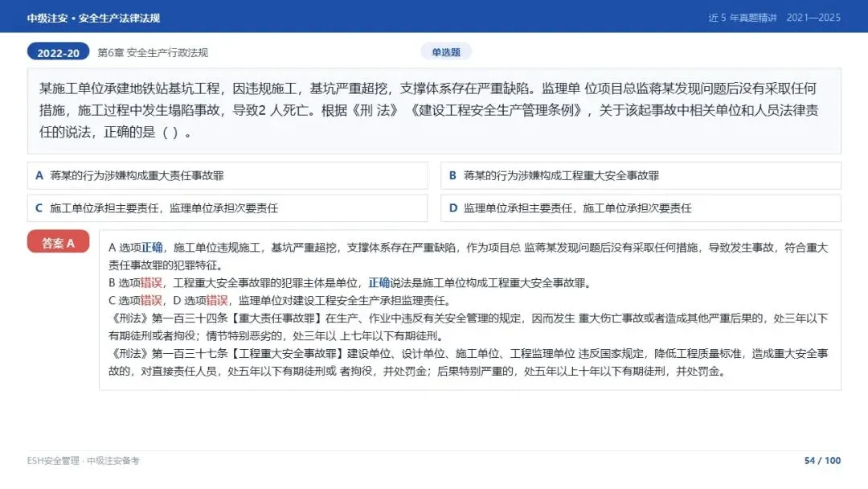
Task: Select option B 工程重大安全事故罪
Action: 641,175
